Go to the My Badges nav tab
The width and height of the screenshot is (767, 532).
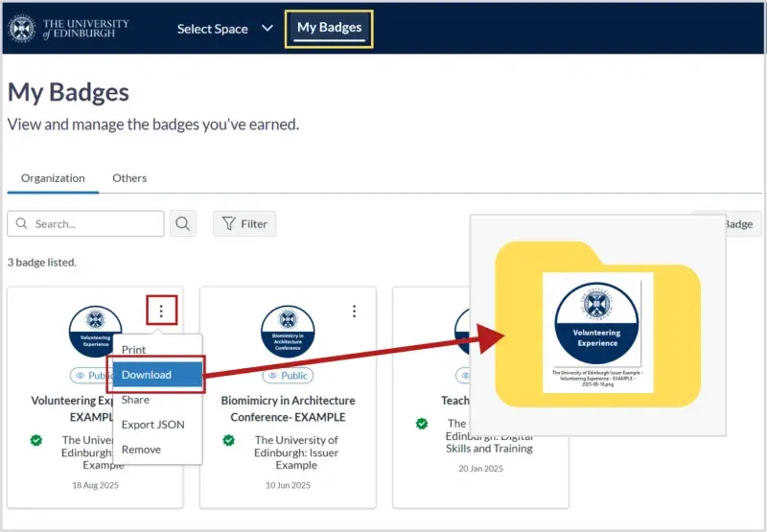[329, 29]
